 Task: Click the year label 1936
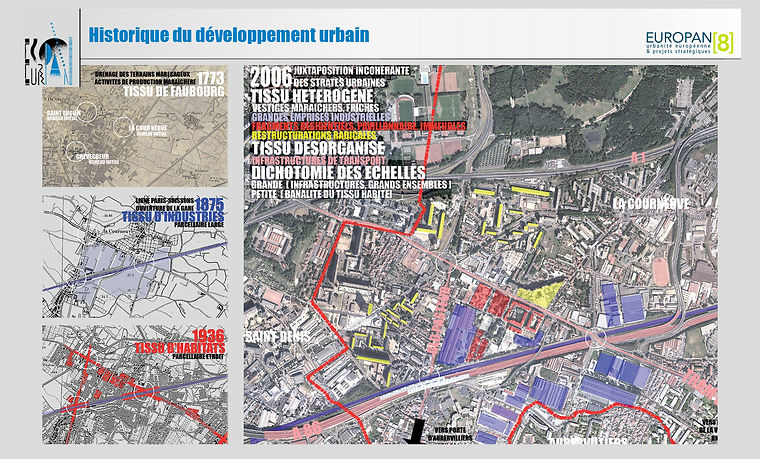tap(208, 336)
